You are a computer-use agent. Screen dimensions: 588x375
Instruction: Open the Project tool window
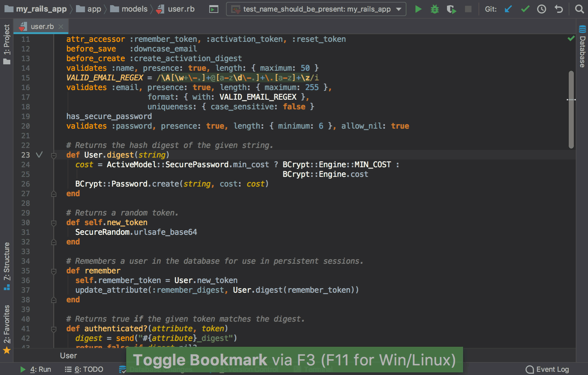click(7, 44)
